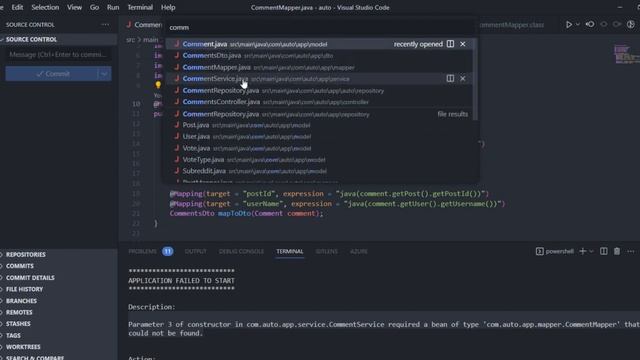Click the quick open list scrollbar
The image size is (640, 360).
coord(475,80)
